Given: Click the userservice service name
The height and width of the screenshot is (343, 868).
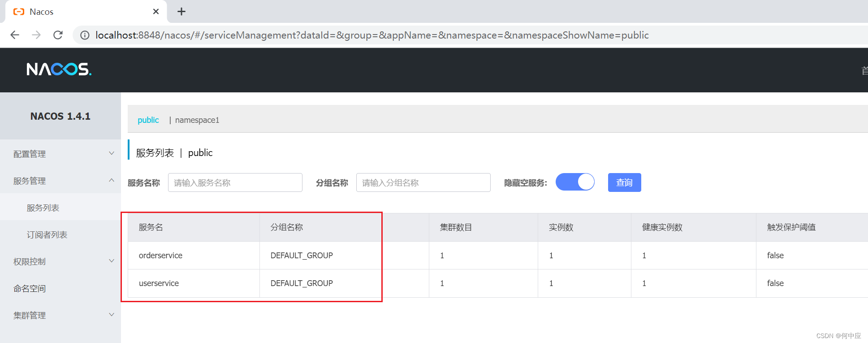Looking at the screenshot, I should 159,283.
